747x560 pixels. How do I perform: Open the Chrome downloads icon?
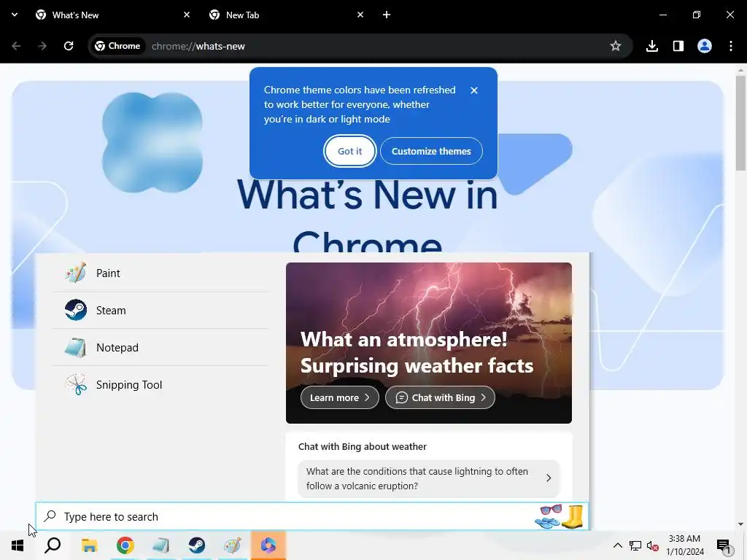coord(652,46)
